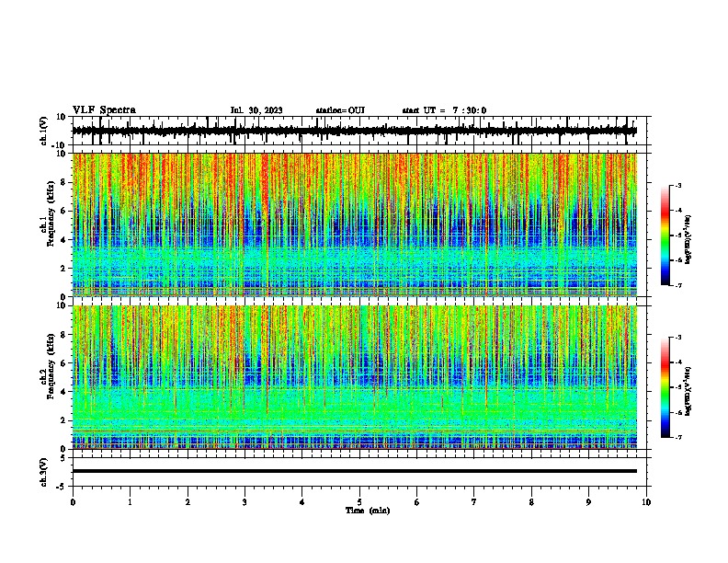Click the station=OUI label

[340, 110]
